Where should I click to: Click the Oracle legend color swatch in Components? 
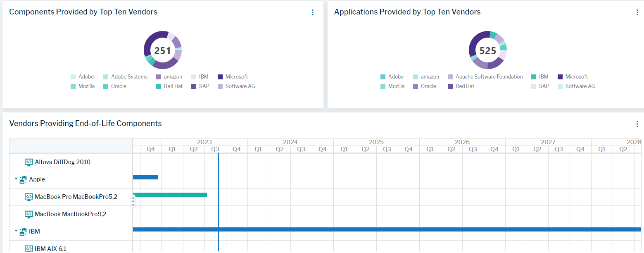point(106,86)
